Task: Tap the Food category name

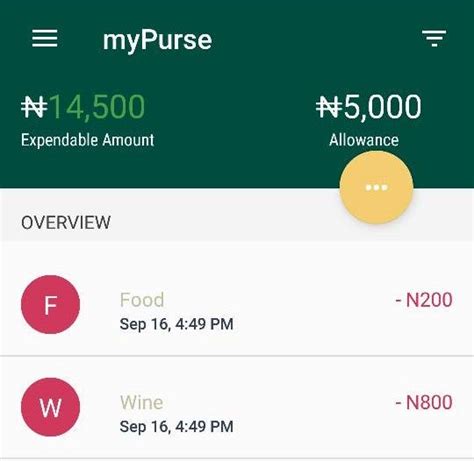Action: tap(142, 300)
